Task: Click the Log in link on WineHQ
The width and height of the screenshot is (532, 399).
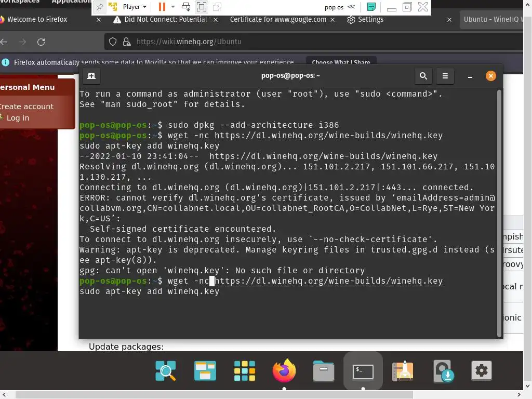Action: (x=18, y=118)
